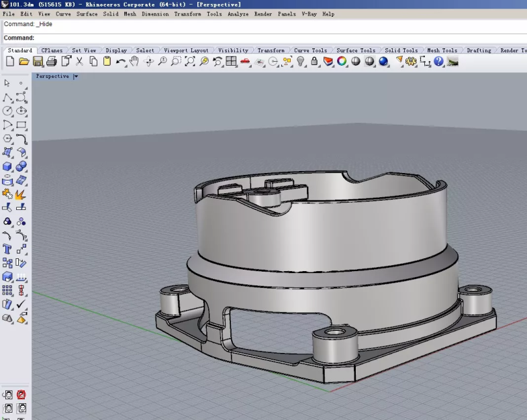Toggle the lock objects padlock icon

tap(314, 62)
